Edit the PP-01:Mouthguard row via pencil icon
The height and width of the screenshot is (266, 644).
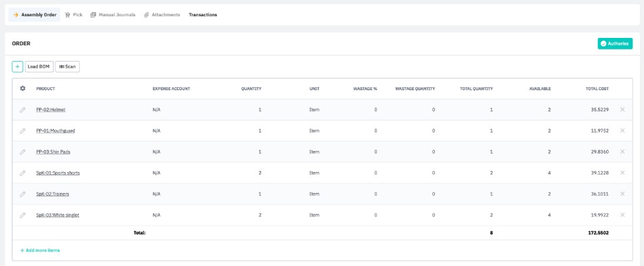click(22, 131)
